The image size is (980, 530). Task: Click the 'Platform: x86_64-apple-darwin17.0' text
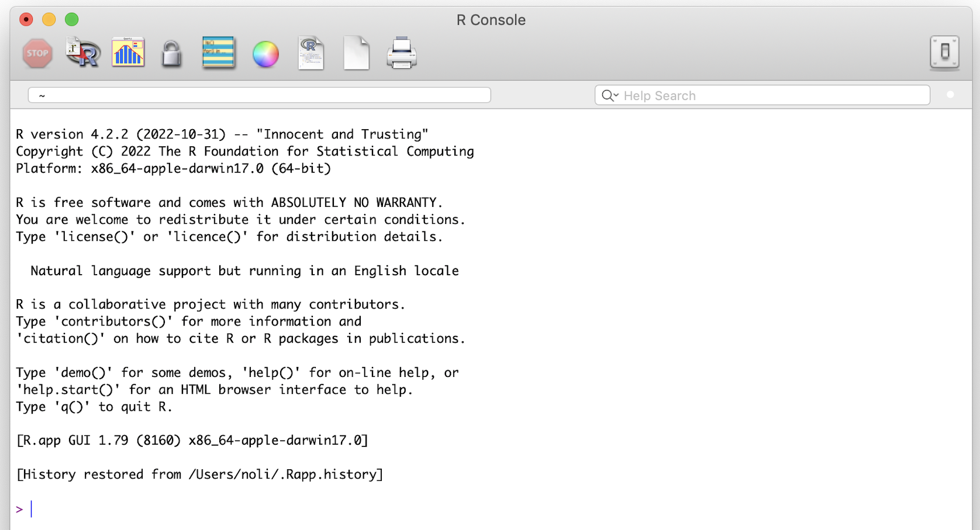174,168
